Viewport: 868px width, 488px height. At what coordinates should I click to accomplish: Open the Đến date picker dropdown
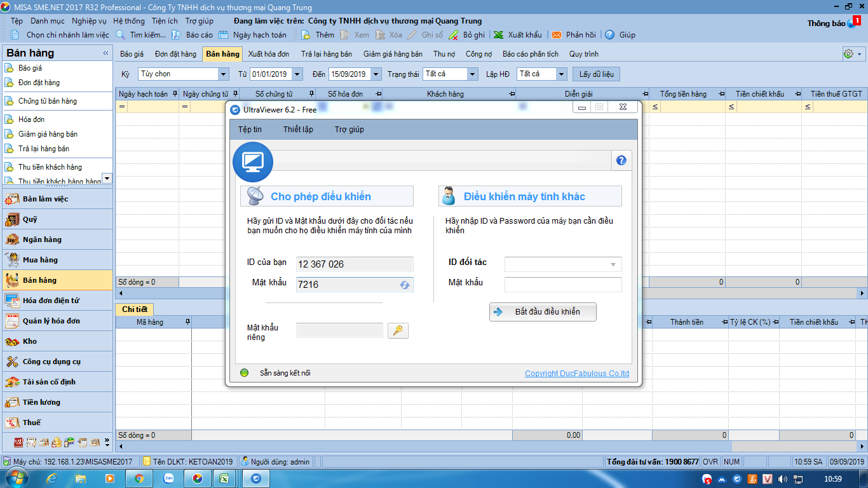pos(376,74)
